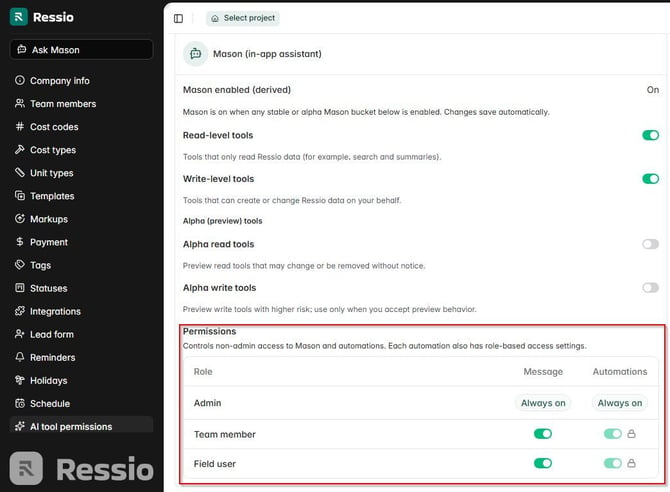Screen dimensions: 670x492
Task: Enable the Alpha read tools toggle
Action: [x=650, y=244]
